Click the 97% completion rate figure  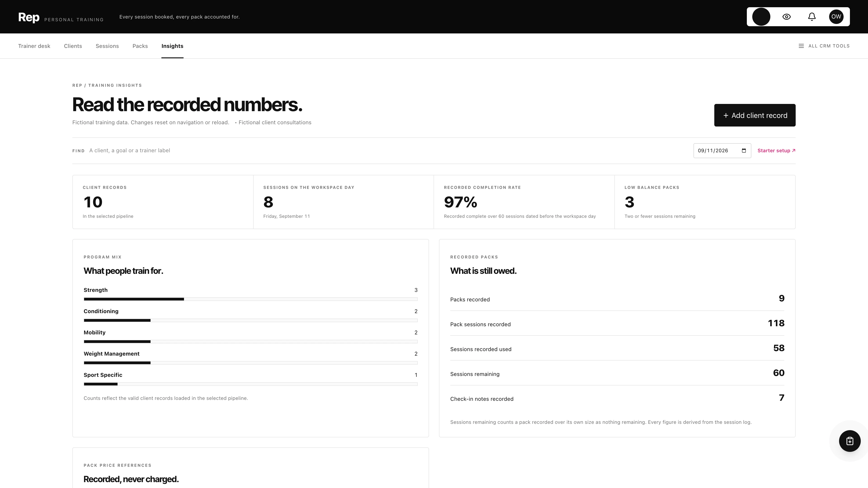[x=460, y=202]
